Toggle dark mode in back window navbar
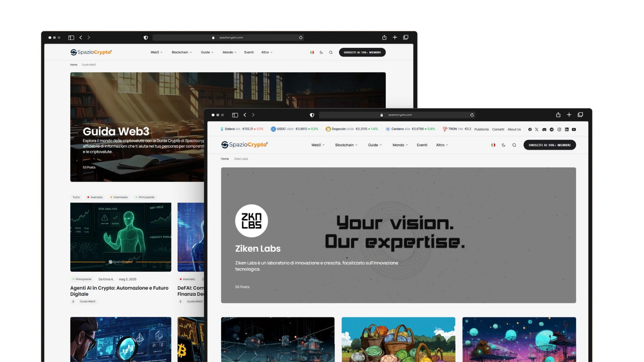 click(321, 52)
